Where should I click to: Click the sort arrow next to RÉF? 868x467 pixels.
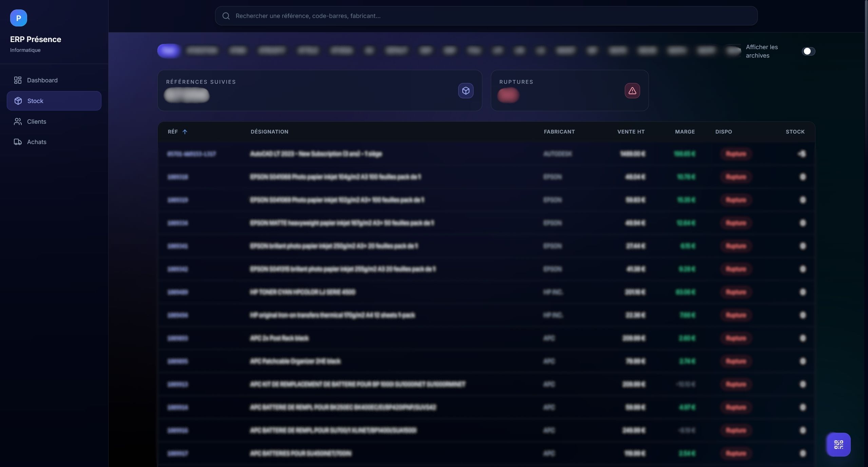[185, 132]
